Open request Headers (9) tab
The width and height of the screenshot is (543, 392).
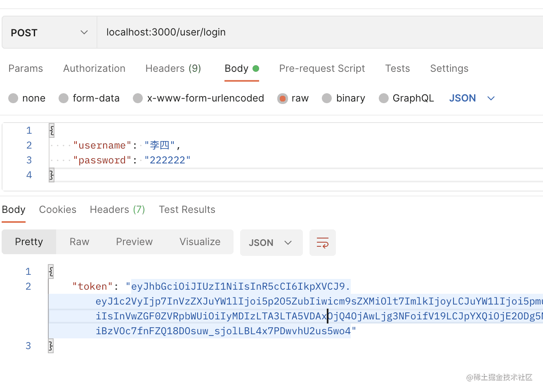click(x=173, y=68)
